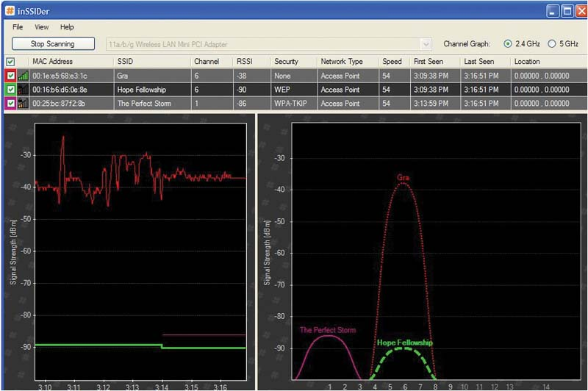588x391 pixels.
Task: Click signal bars icon for The Perfect Storm
Action: [24, 103]
